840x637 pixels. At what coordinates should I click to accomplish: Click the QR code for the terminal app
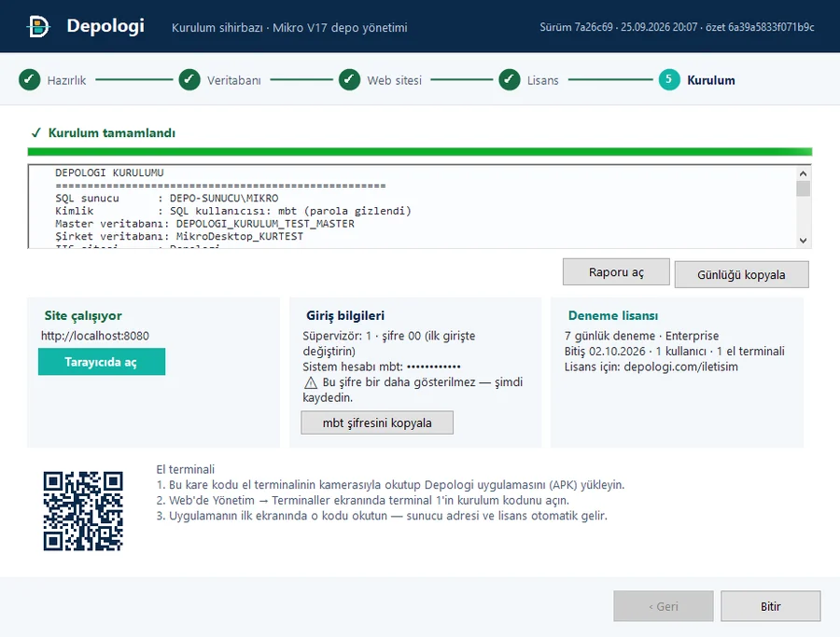pos(83,511)
